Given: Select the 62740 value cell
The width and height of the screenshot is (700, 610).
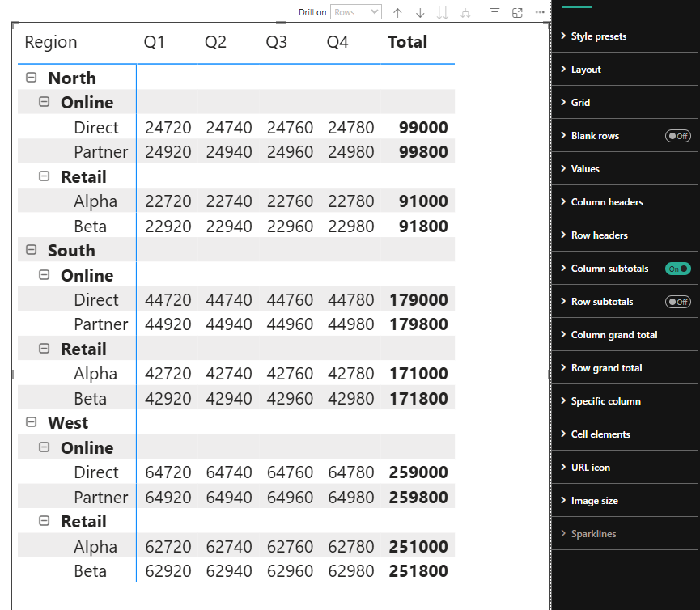Looking at the screenshot, I should [229, 547].
